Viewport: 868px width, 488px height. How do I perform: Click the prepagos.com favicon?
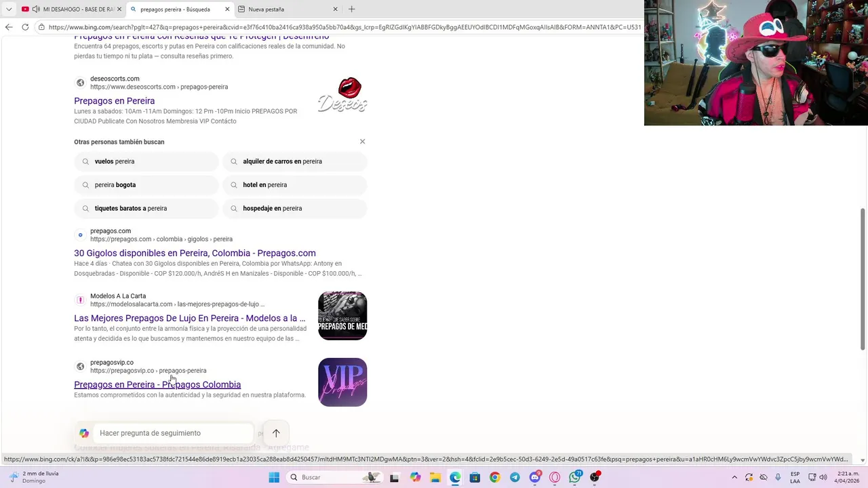pyautogui.click(x=80, y=235)
